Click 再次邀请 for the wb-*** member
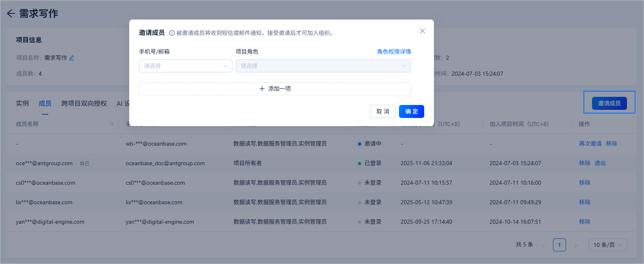The height and width of the screenshot is (264, 644). pyautogui.click(x=590, y=144)
